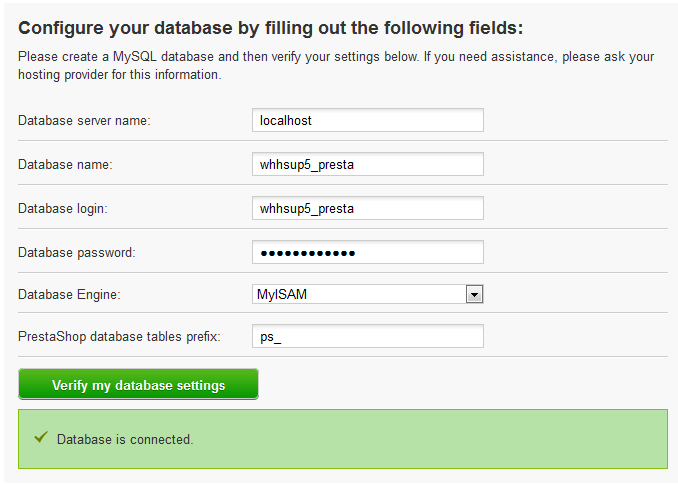The image size is (678, 486).
Task: Click the "Database name:" label
Action: click(65, 165)
